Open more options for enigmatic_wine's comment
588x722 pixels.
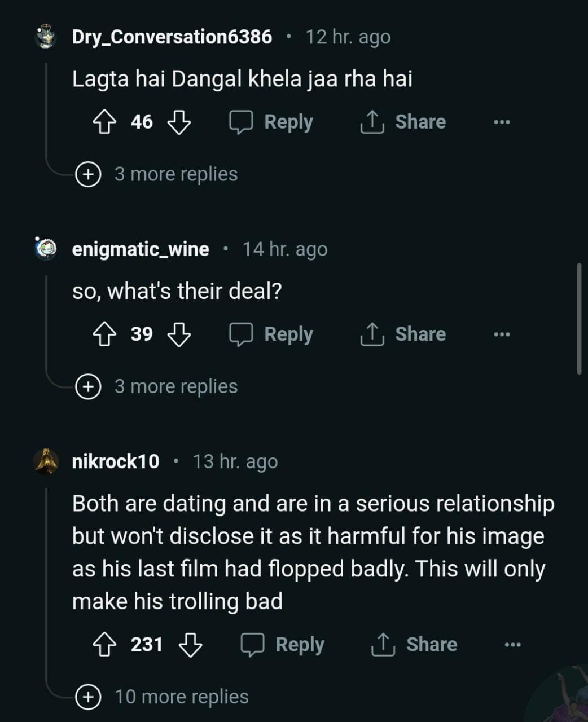(x=501, y=334)
